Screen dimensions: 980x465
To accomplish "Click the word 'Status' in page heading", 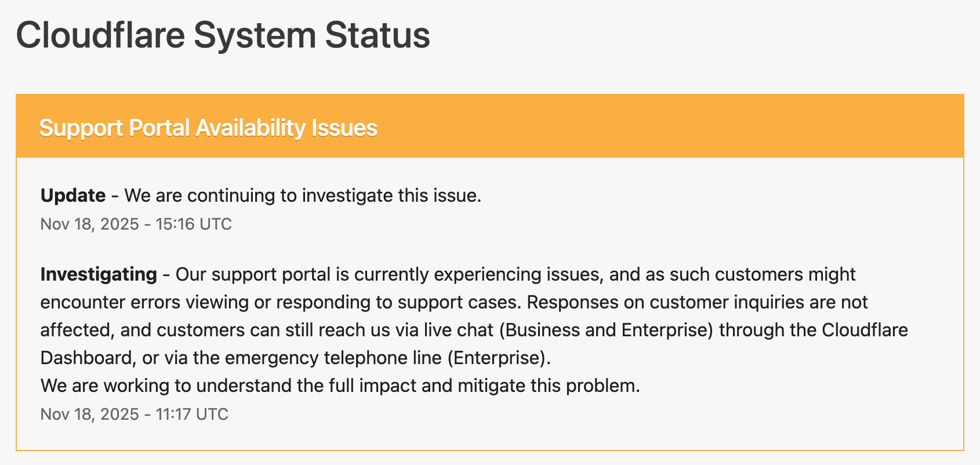I will click(x=378, y=35).
